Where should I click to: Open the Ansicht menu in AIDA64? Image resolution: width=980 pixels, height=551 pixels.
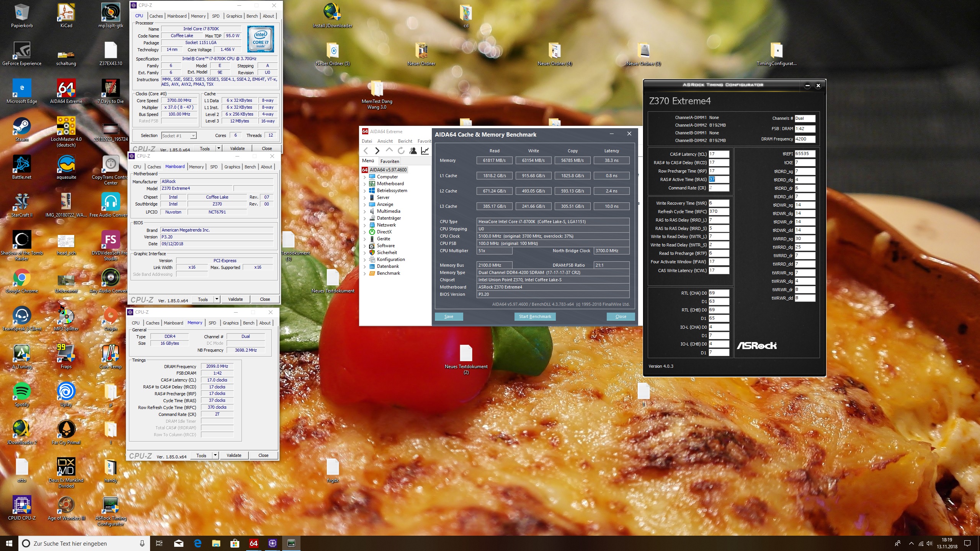point(385,141)
